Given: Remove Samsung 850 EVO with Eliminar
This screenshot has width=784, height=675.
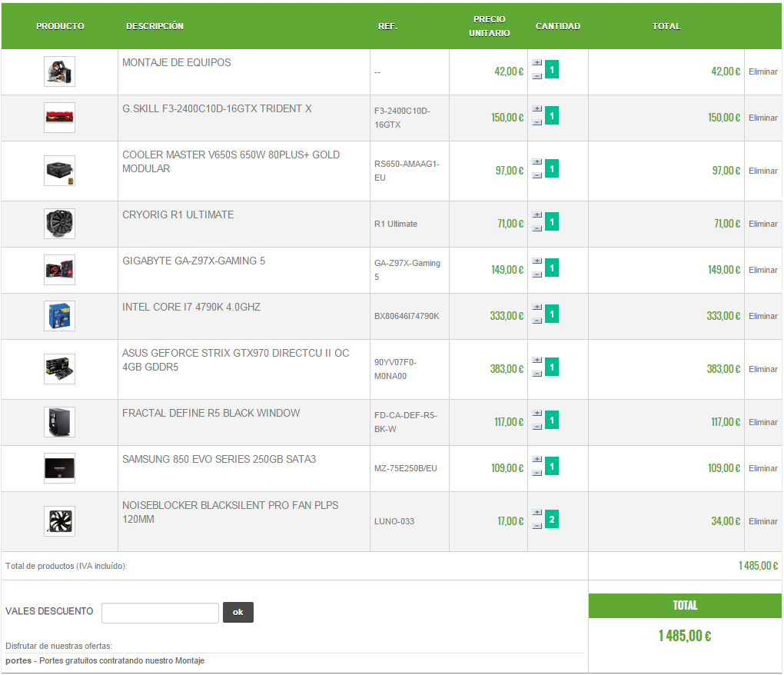Looking at the screenshot, I should pos(763,468).
